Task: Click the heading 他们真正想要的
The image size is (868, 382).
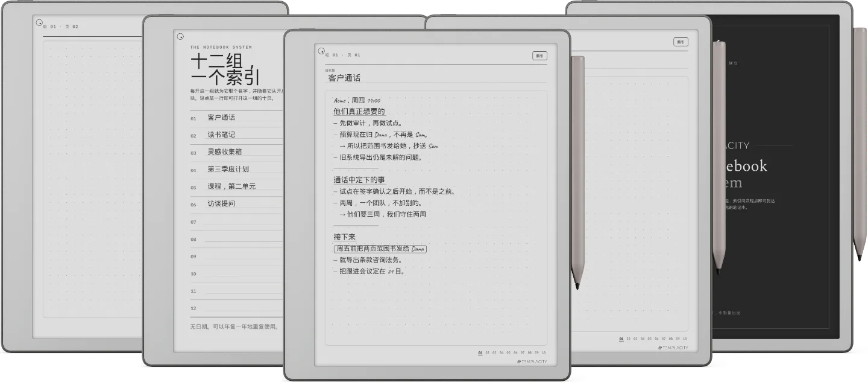Action: (359, 112)
